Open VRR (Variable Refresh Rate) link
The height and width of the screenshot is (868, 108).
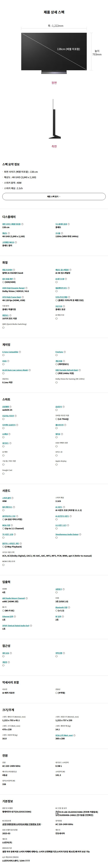coord(67,370)
